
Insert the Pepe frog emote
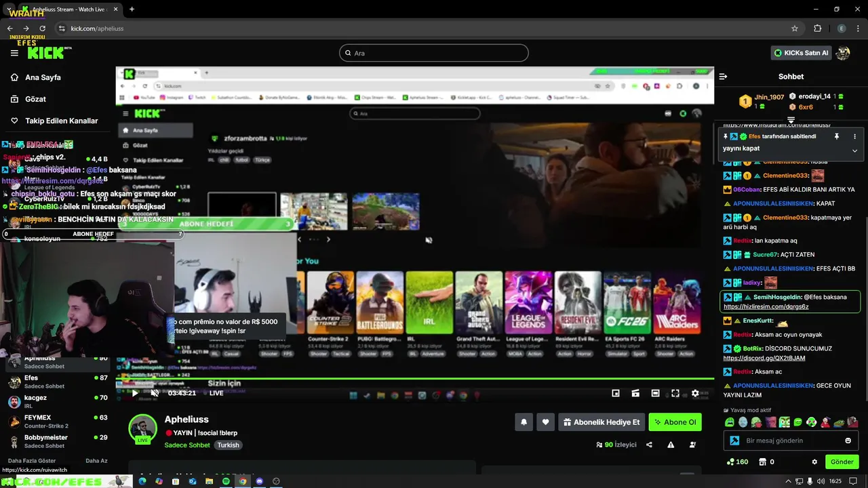(839, 422)
